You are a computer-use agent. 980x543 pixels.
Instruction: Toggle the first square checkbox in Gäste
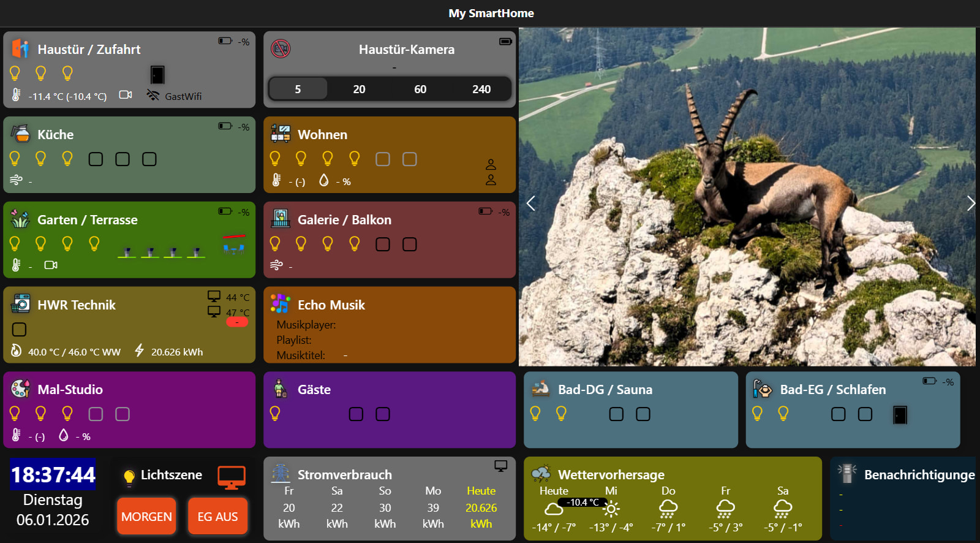coord(356,414)
